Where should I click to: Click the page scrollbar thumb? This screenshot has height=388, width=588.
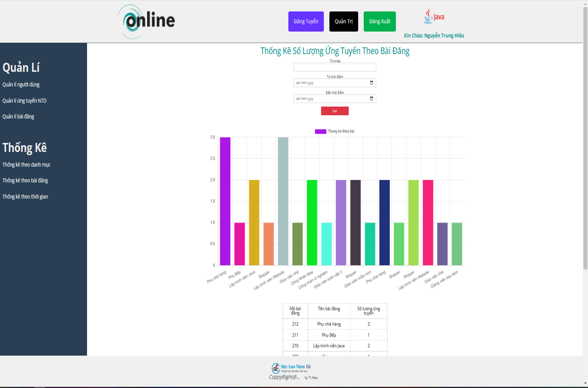(x=585, y=138)
